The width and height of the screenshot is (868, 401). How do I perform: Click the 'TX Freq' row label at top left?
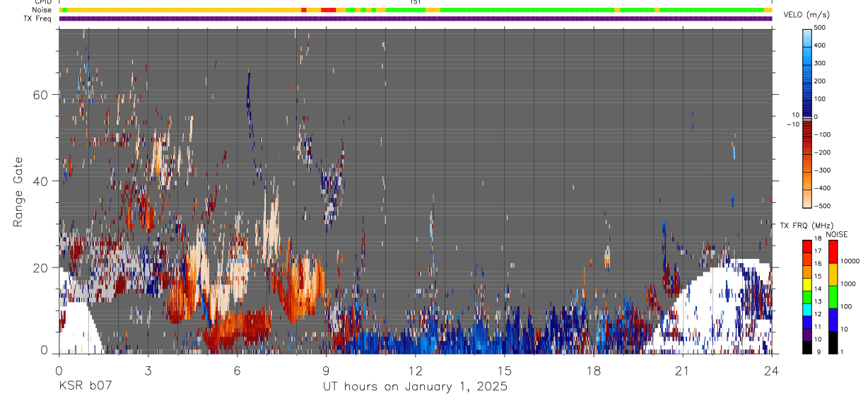click(x=38, y=18)
